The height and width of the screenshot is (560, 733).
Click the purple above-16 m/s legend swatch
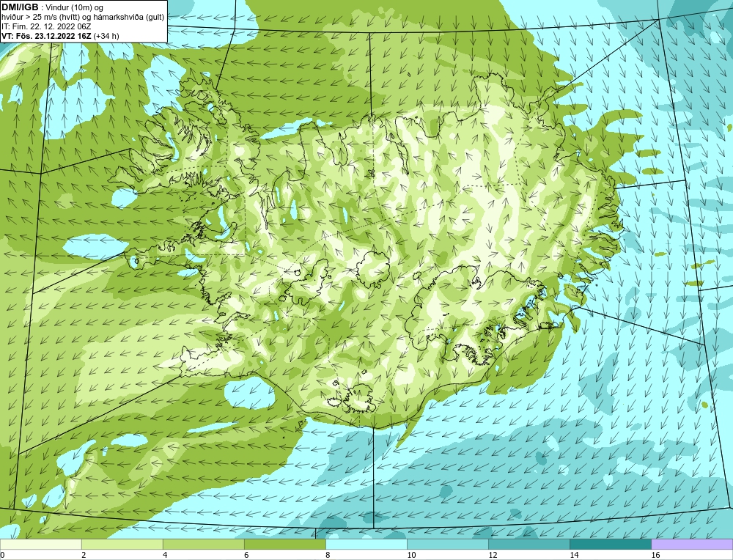coord(692,544)
